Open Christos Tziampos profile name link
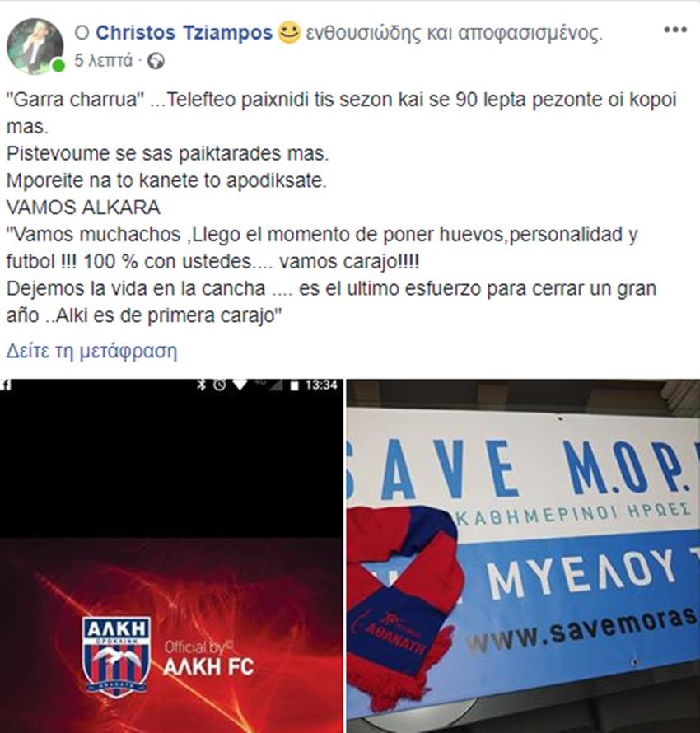The height and width of the screenshot is (733, 700). (x=184, y=33)
